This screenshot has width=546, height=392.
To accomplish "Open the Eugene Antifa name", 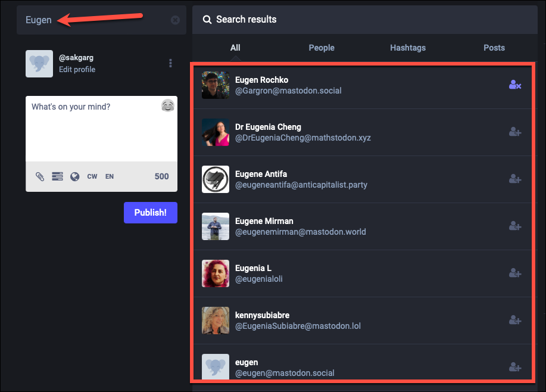I will click(x=261, y=174).
